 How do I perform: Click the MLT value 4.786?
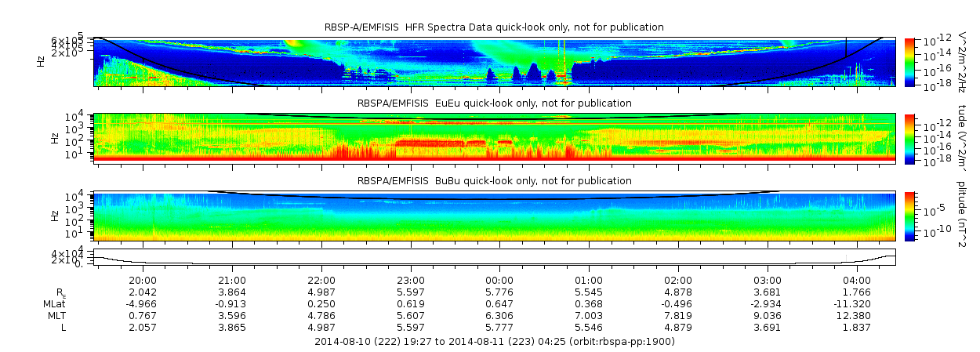321,315
